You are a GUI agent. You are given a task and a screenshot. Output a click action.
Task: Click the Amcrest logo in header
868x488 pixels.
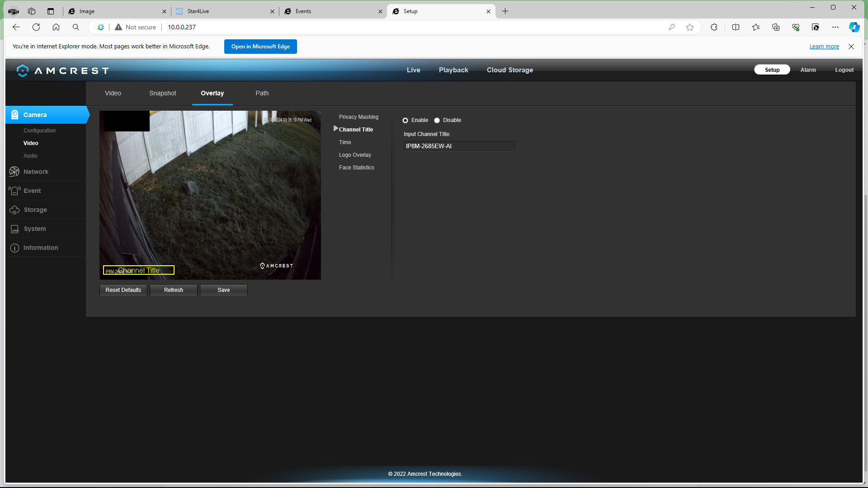(63, 70)
